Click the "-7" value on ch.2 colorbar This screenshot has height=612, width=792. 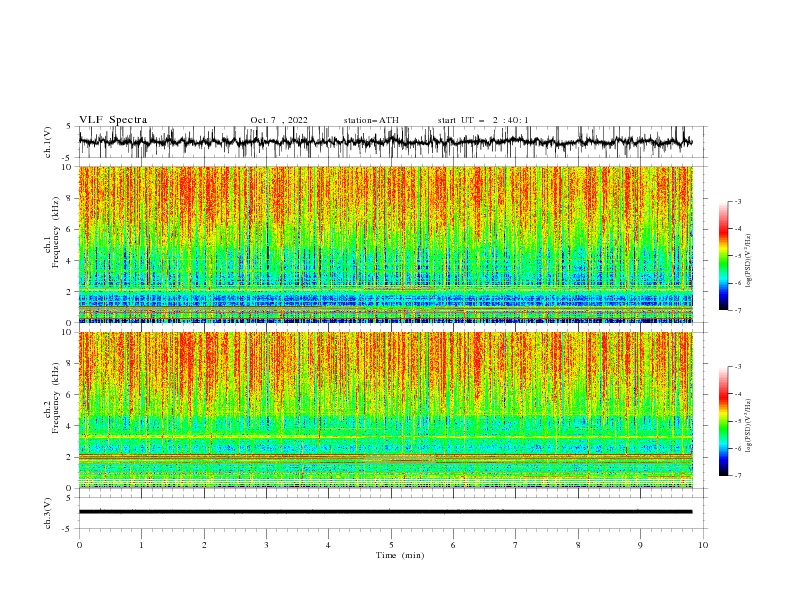pyautogui.click(x=737, y=475)
